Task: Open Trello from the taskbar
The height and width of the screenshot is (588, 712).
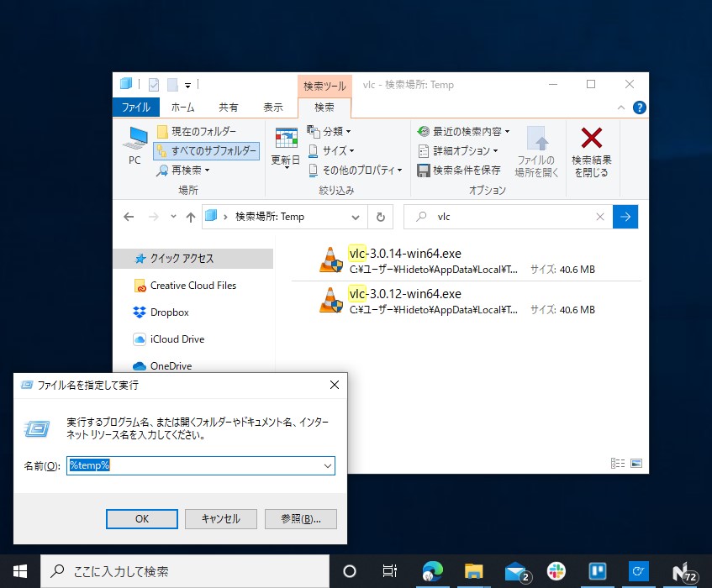Action: click(x=596, y=570)
